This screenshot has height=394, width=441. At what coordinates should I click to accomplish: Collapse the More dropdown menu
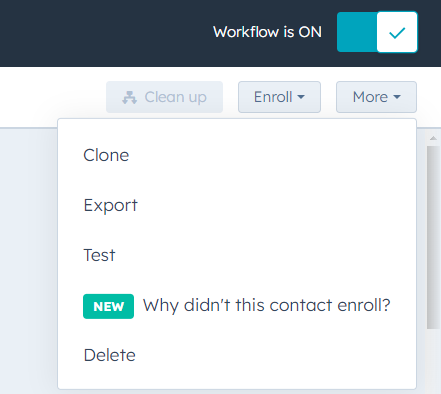376,97
